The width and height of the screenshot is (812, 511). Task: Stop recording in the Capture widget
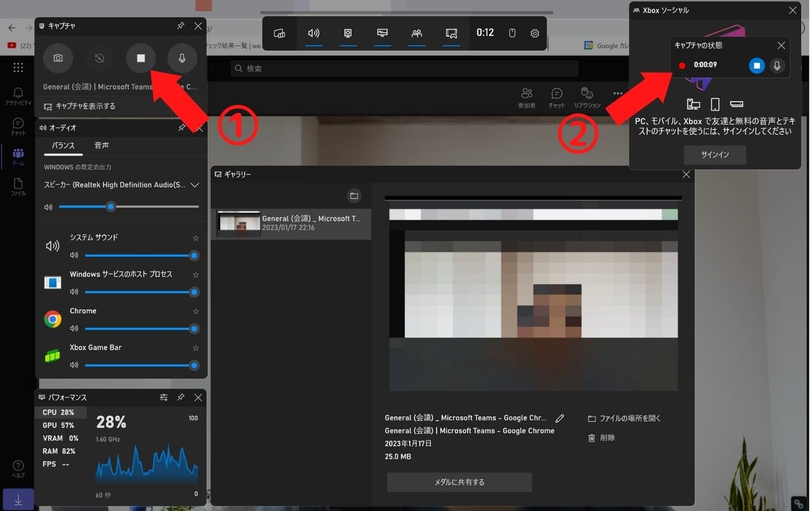coord(141,58)
